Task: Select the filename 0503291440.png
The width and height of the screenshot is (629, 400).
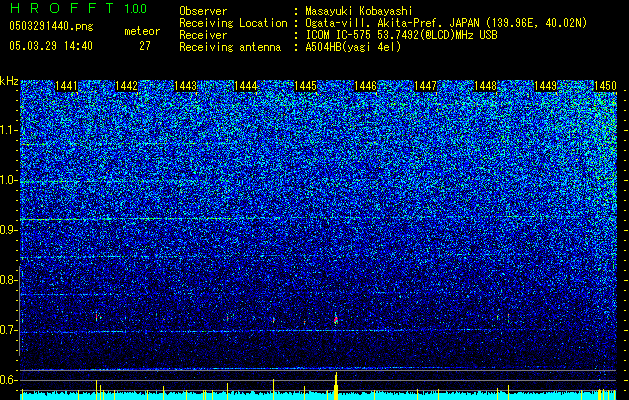Action: [x=51, y=26]
